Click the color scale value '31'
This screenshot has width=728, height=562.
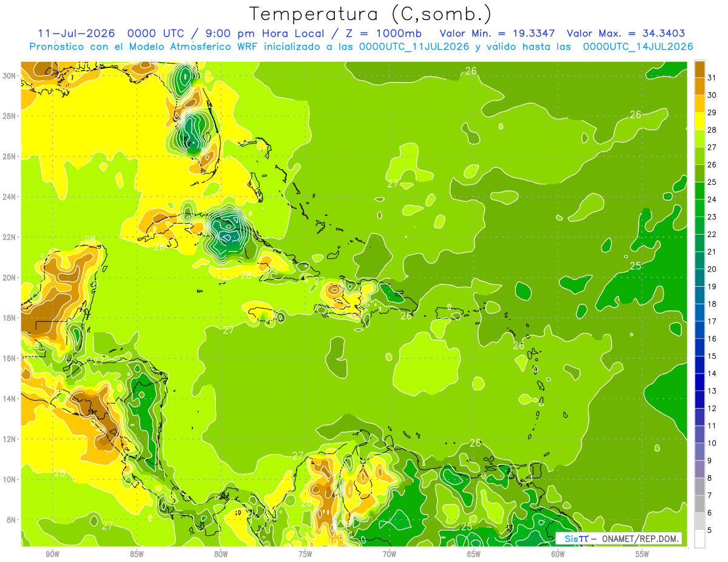pos(712,78)
